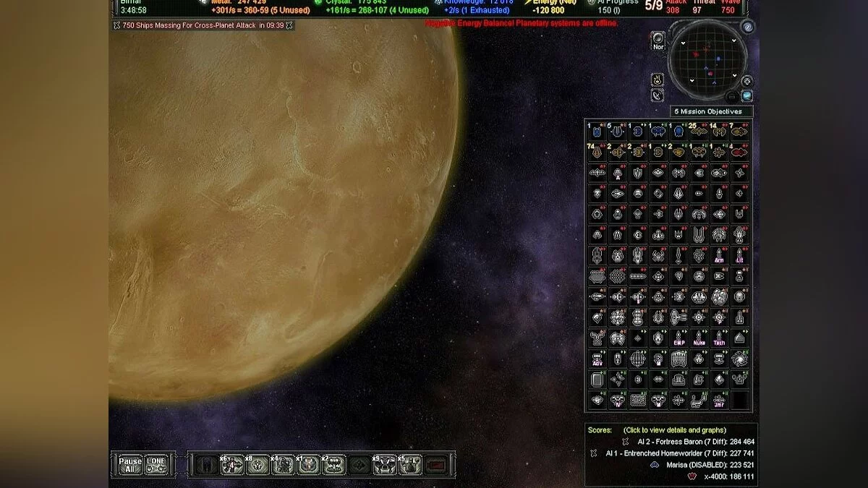Select the ship group with count 7
Viewport: 868px width, 488px height.
tap(739, 132)
